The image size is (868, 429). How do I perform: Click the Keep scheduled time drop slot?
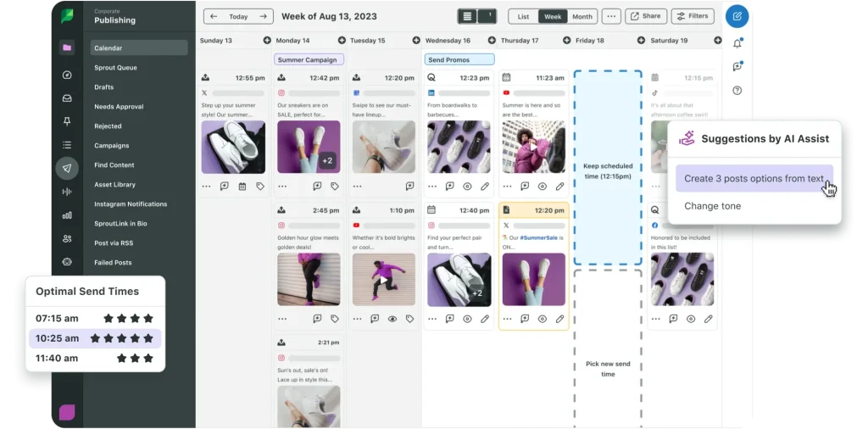(x=608, y=168)
